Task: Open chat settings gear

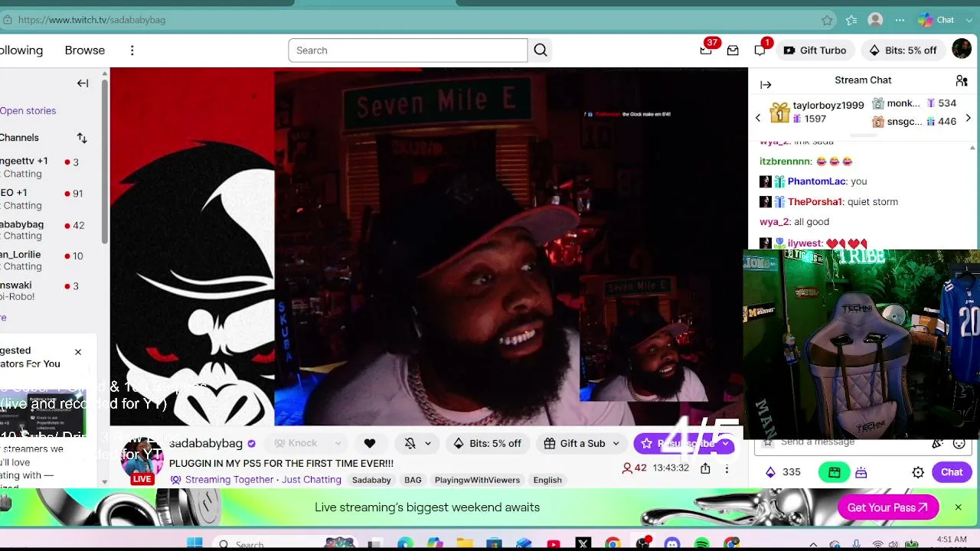Action: coord(918,472)
